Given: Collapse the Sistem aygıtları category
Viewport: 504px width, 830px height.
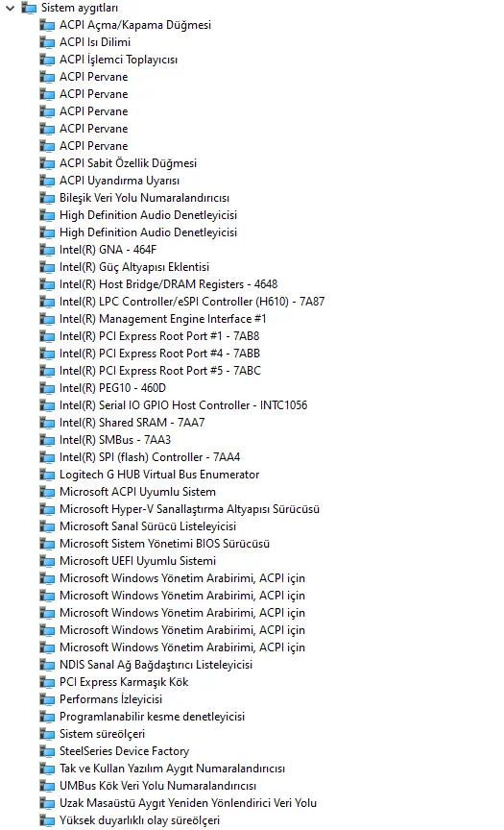Looking at the screenshot, I should (10, 8).
